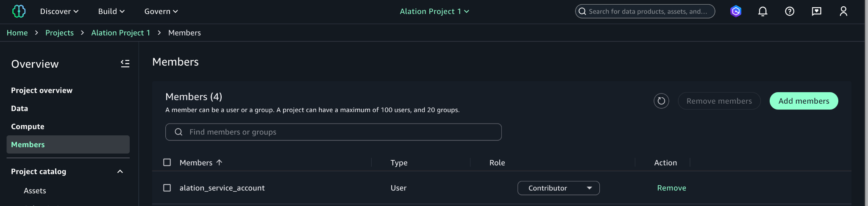Open the Compute sidebar item
Viewport: 868px width, 206px height.
pos(28,126)
